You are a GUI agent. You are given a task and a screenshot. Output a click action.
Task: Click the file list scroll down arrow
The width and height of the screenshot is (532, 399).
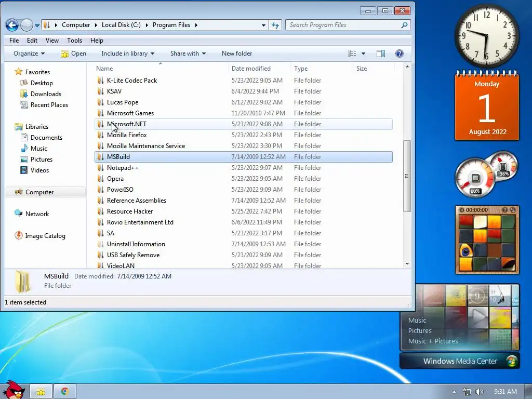(407, 264)
